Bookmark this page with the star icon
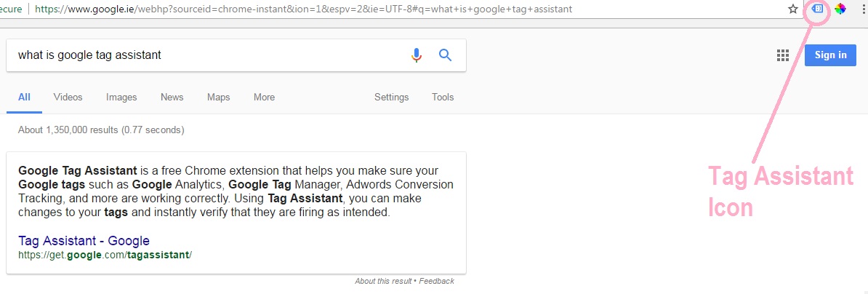The height and width of the screenshot is (294, 868). point(792,9)
